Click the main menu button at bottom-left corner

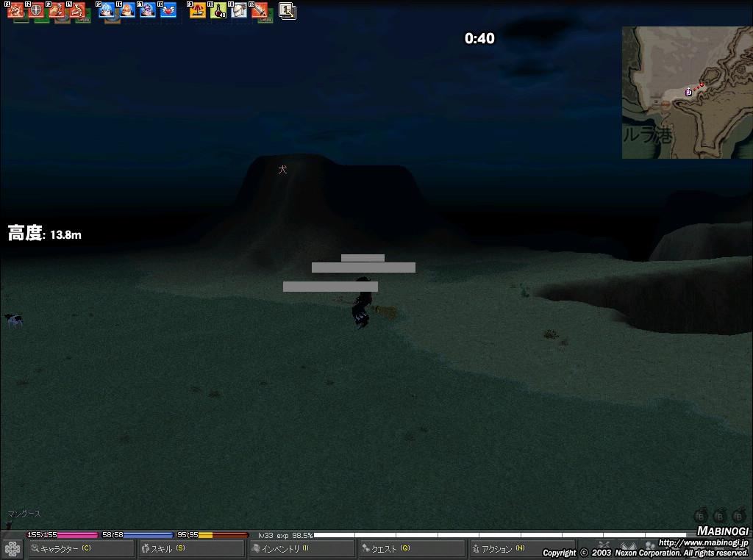coord(12,549)
